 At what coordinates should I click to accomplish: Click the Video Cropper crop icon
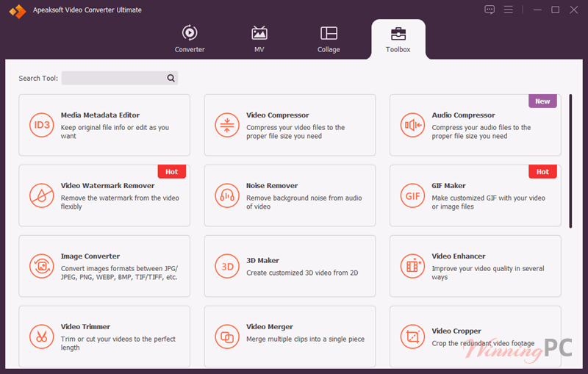point(412,337)
